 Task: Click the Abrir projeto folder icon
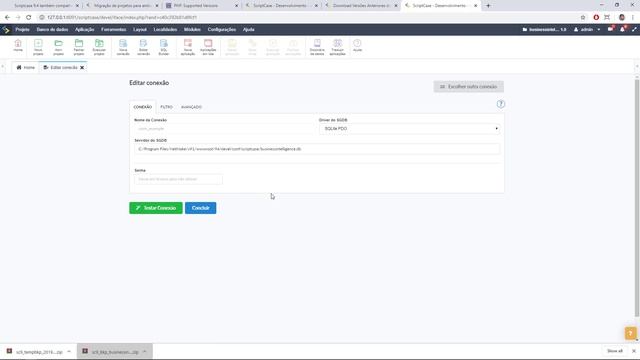tap(58, 47)
